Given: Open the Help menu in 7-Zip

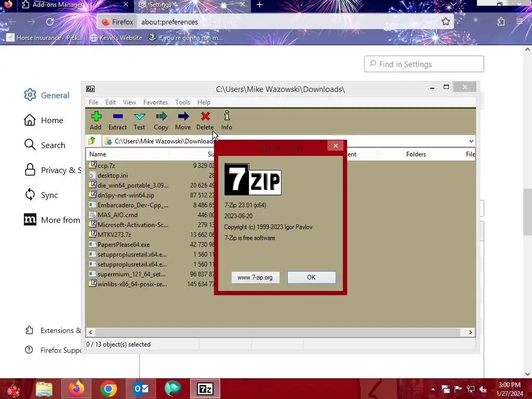Looking at the screenshot, I should [204, 102].
